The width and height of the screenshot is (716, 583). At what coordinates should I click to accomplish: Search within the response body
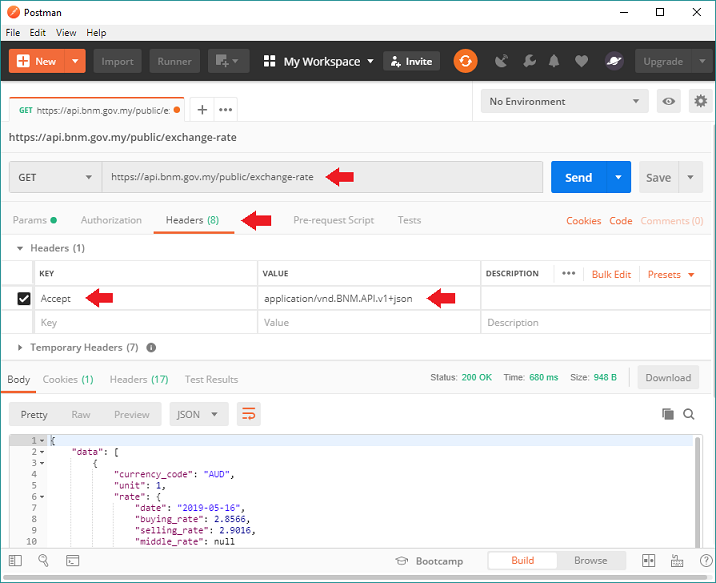(689, 414)
